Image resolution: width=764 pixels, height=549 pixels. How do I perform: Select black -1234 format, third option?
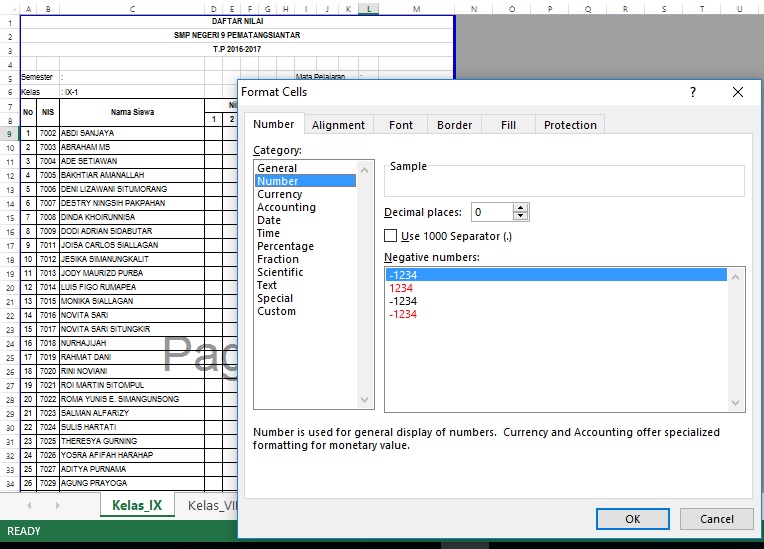pos(556,301)
